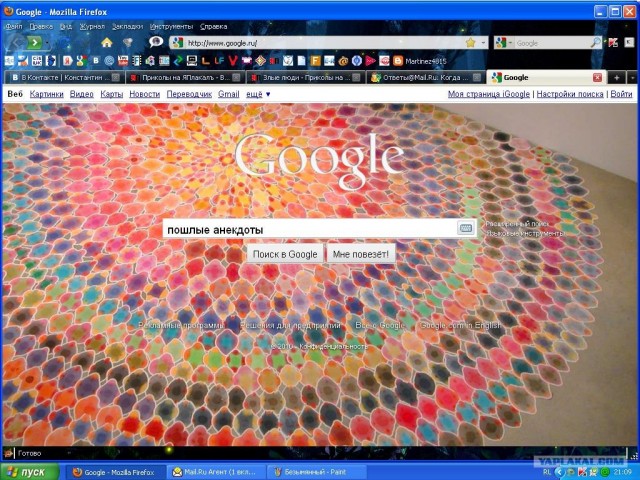
Task: Open the red play arrow bookmark icon
Action: coord(371,61)
